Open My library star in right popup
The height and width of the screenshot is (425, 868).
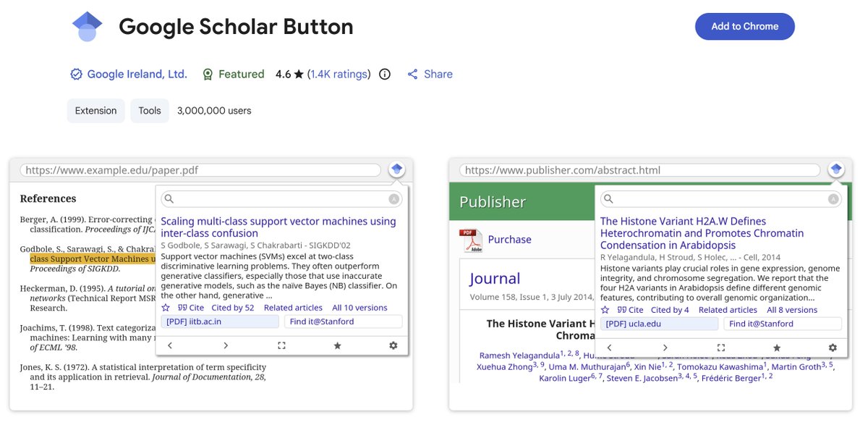777,348
